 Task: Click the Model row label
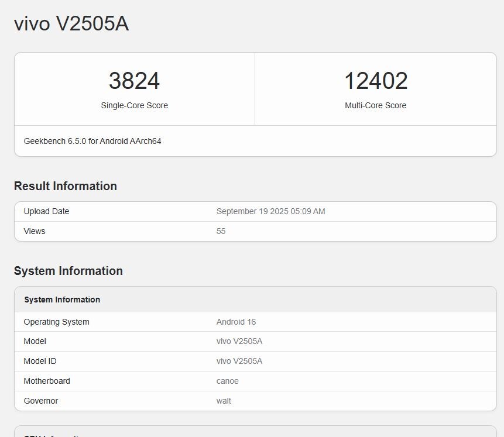(35, 341)
